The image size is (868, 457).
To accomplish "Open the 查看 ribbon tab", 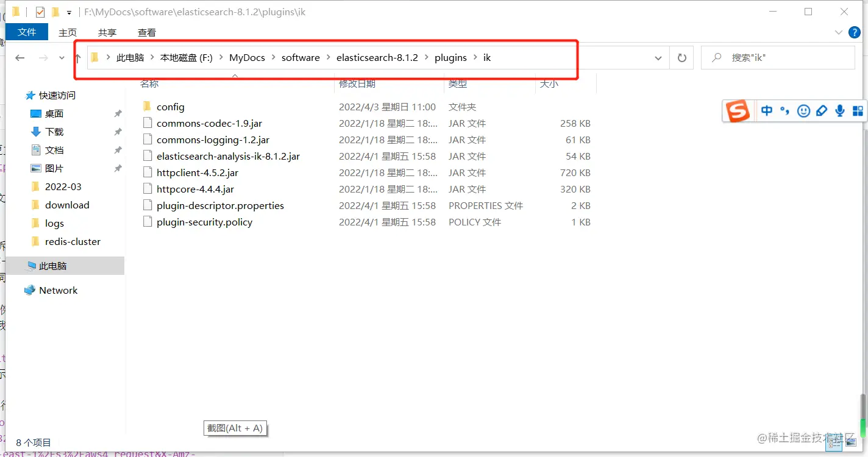I will coord(146,32).
